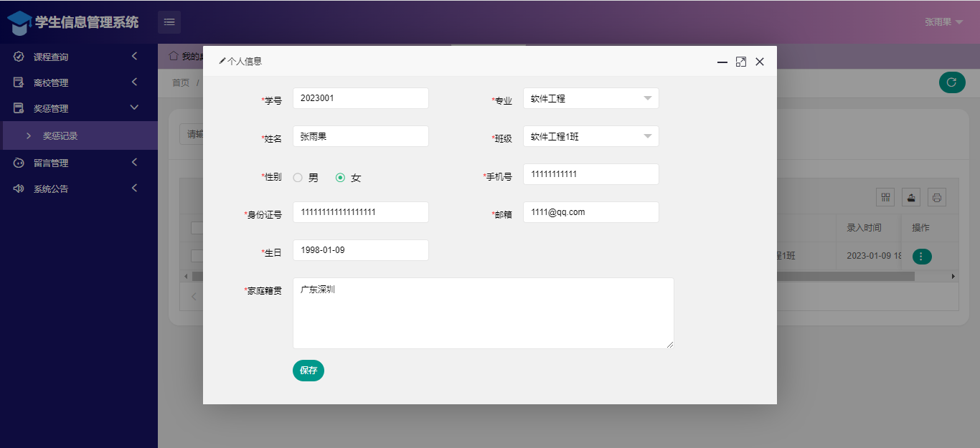
Task: Click the 家庭籍贯 text area
Action: [484, 313]
